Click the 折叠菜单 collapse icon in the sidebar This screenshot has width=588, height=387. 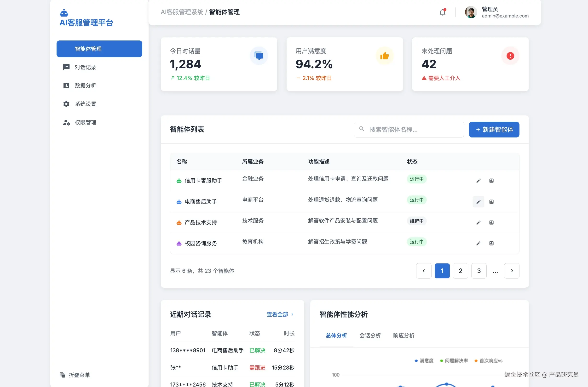tap(62, 375)
